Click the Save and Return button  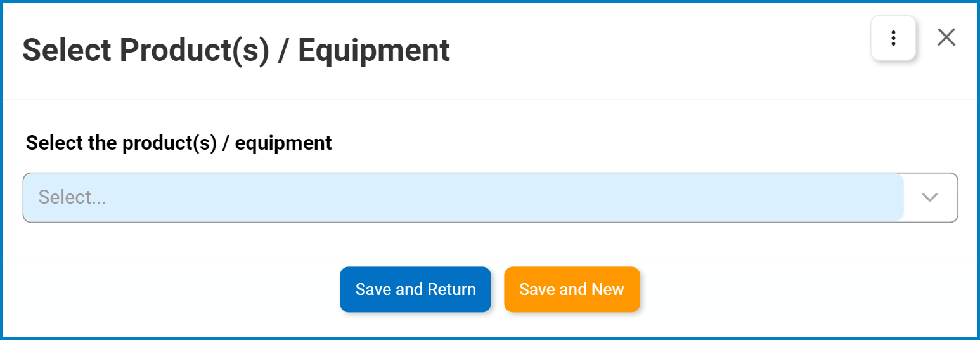415,289
